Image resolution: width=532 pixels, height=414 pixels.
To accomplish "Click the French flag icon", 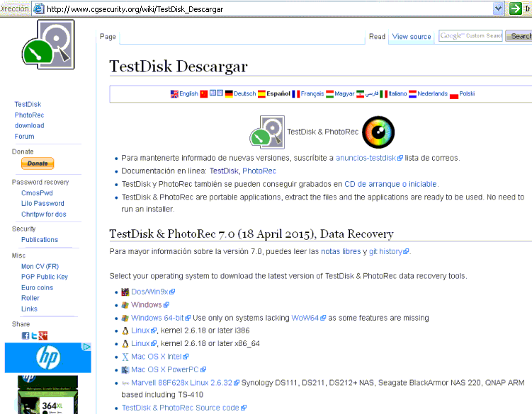I will (x=296, y=94).
